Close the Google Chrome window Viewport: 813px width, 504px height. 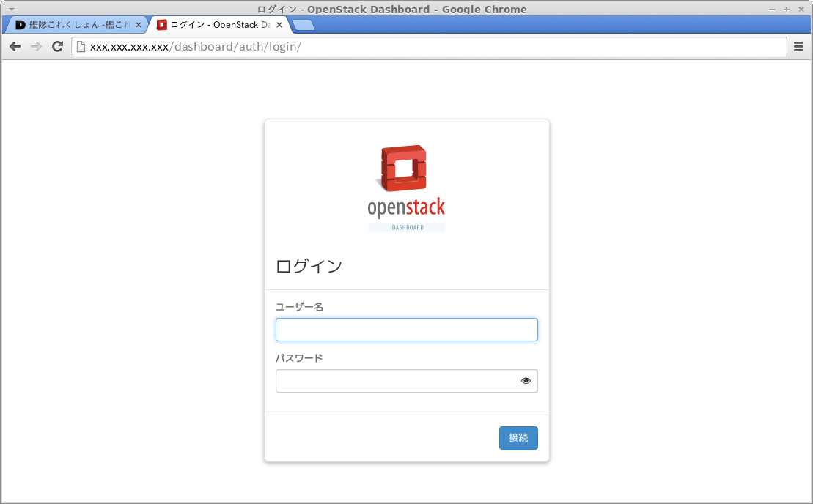(801, 9)
